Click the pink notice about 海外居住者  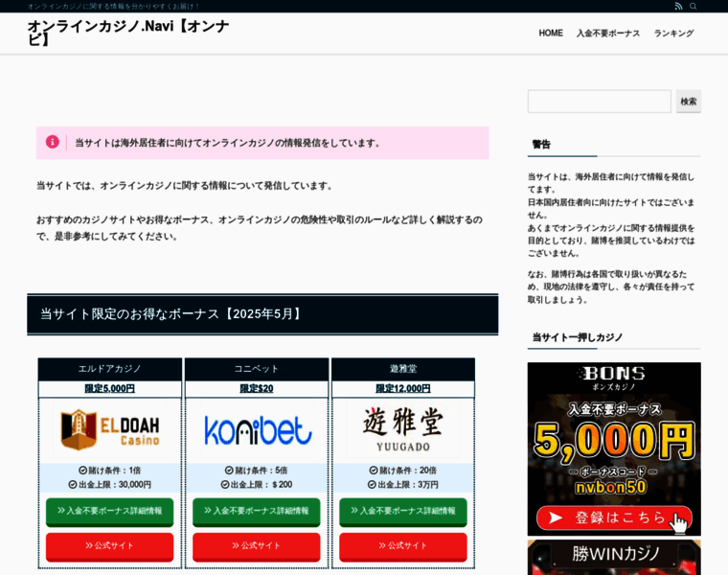tap(262, 143)
